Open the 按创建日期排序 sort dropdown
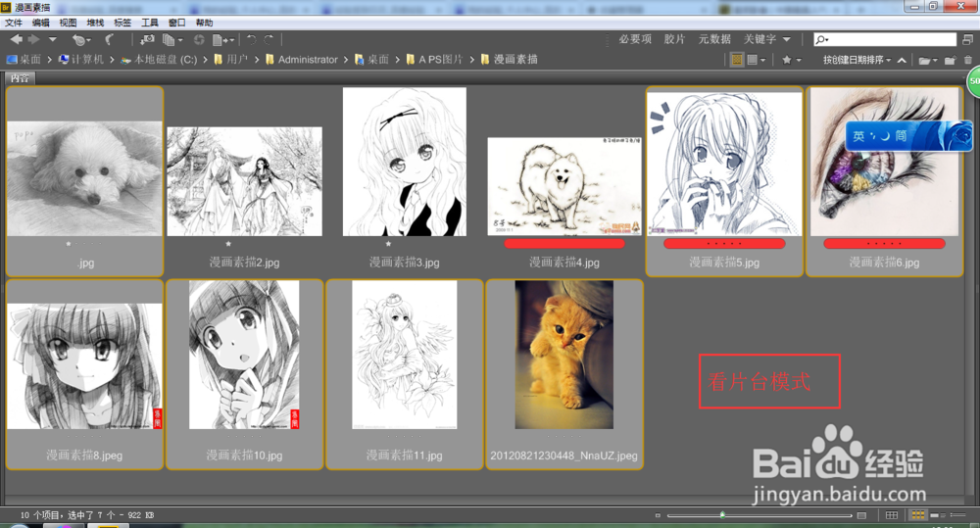This screenshot has width=980, height=528. (857, 60)
